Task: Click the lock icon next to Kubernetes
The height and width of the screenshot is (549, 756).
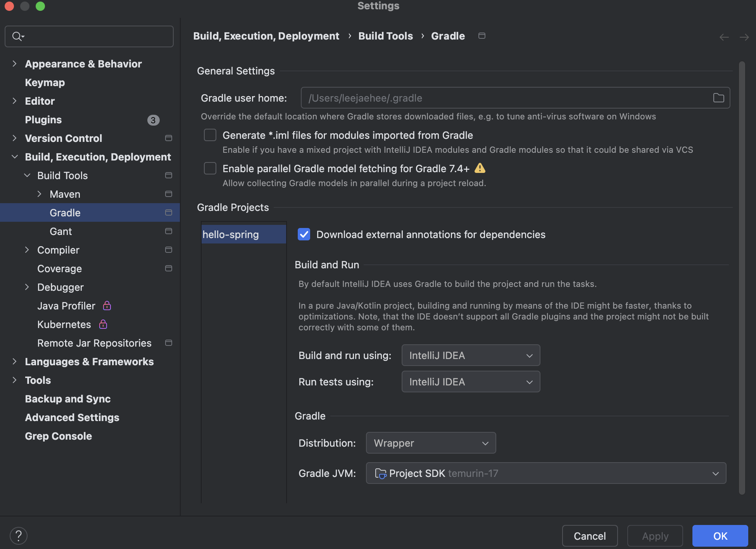Action: pyautogui.click(x=103, y=324)
